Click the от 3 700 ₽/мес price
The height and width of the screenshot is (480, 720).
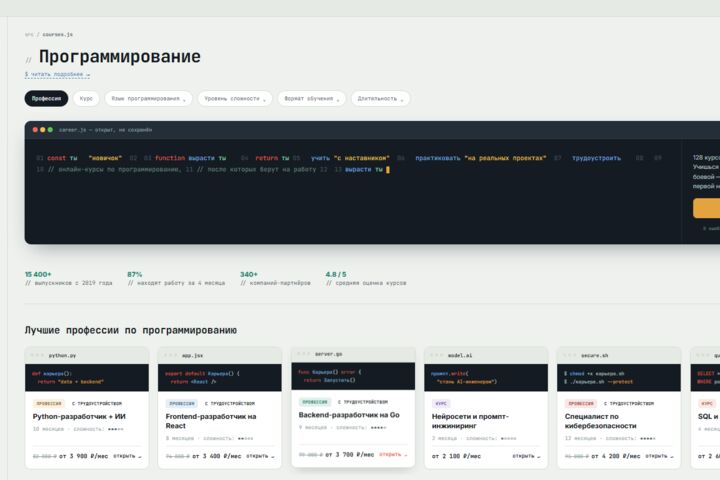350,455
